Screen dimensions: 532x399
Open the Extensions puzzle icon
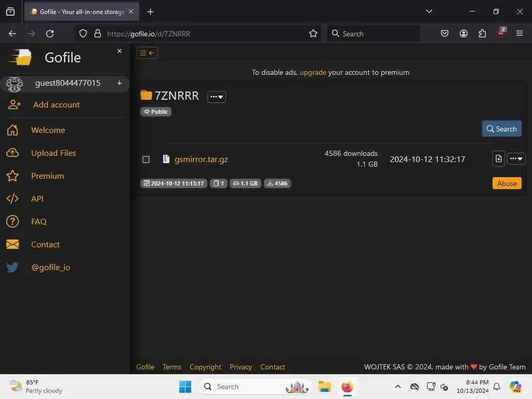(x=482, y=34)
